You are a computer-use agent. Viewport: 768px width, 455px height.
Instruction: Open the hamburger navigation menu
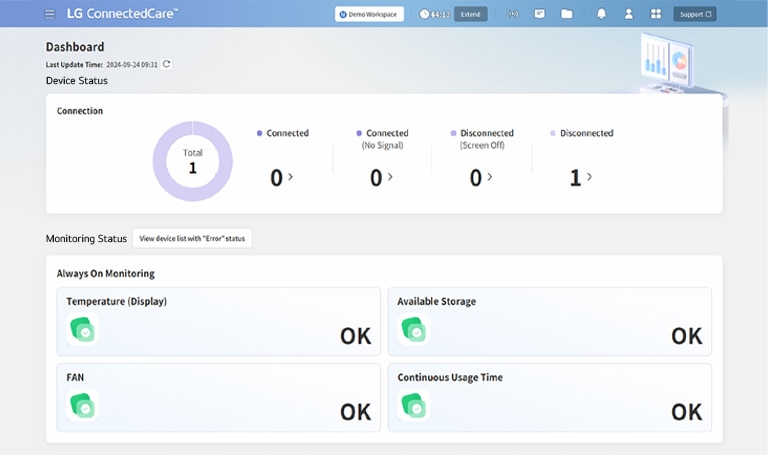50,14
